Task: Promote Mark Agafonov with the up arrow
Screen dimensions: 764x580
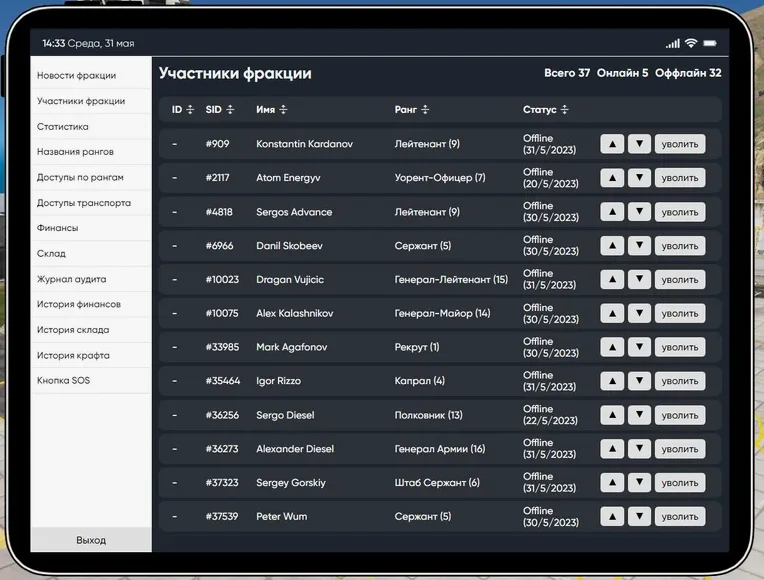Action: [612, 347]
